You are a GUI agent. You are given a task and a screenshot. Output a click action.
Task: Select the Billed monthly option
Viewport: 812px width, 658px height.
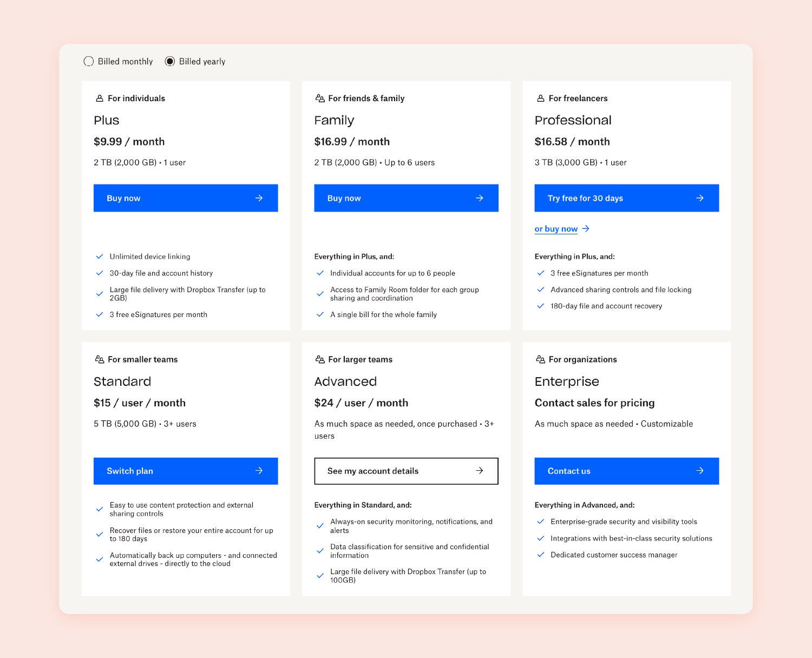click(89, 61)
